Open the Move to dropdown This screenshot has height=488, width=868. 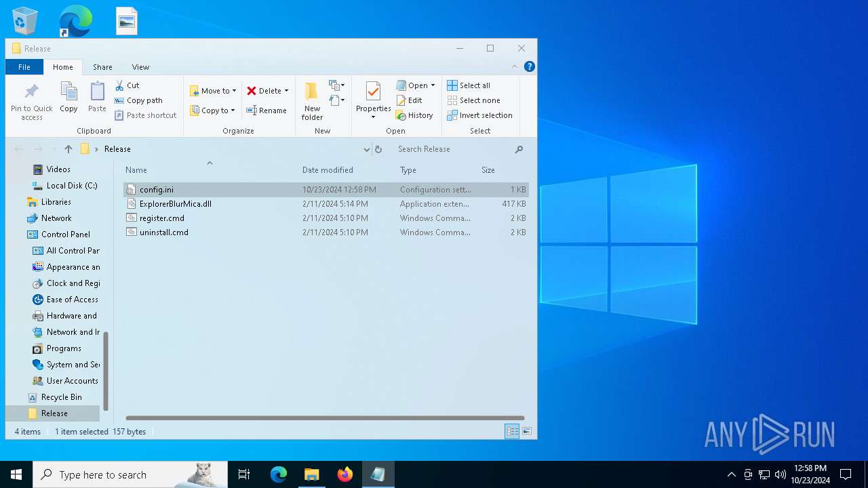tap(212, 91)
